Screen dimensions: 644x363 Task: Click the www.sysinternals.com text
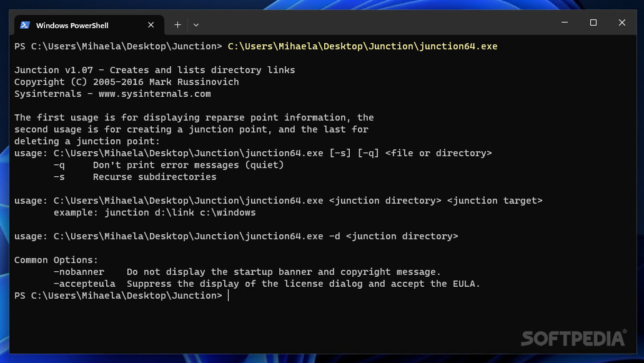(x=154, y=94)
